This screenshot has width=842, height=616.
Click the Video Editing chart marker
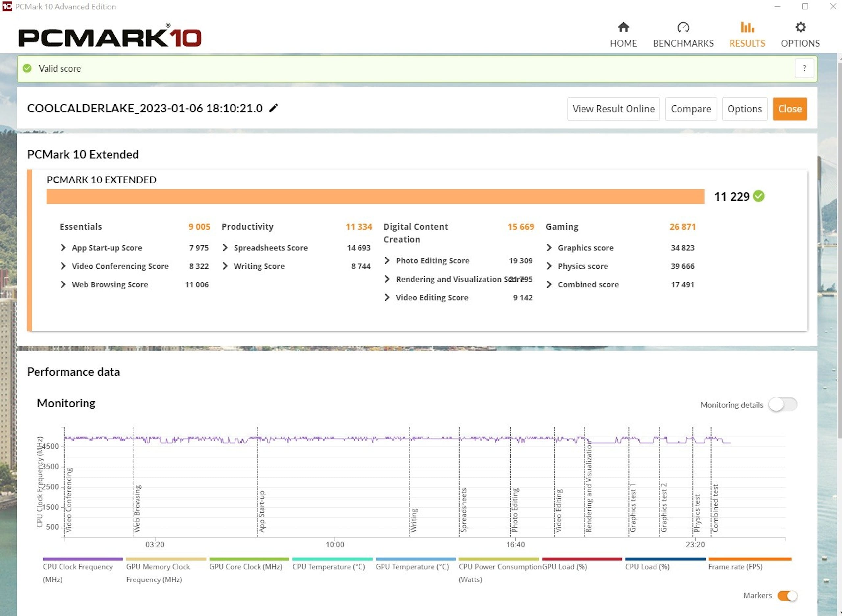pyautogui.click(x=558, y=510)
